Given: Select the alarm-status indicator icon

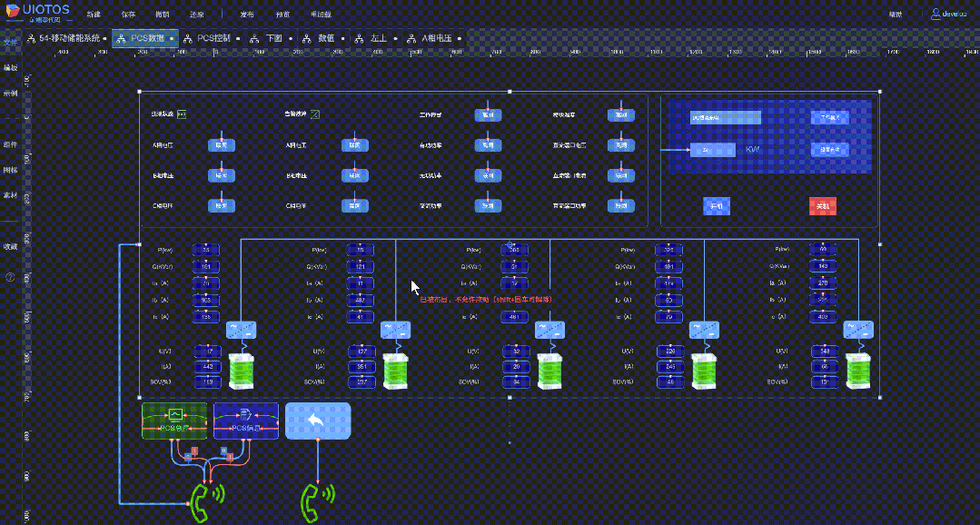Looking at the screenshot, I should (315, 114).
